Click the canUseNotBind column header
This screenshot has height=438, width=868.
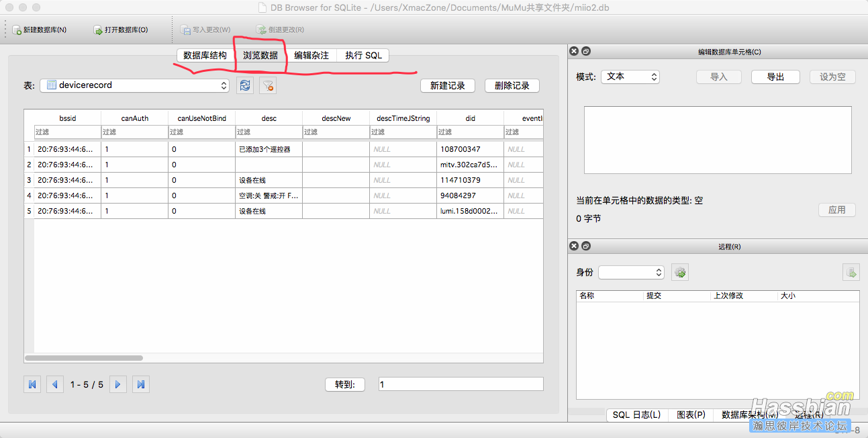(202, 118)
